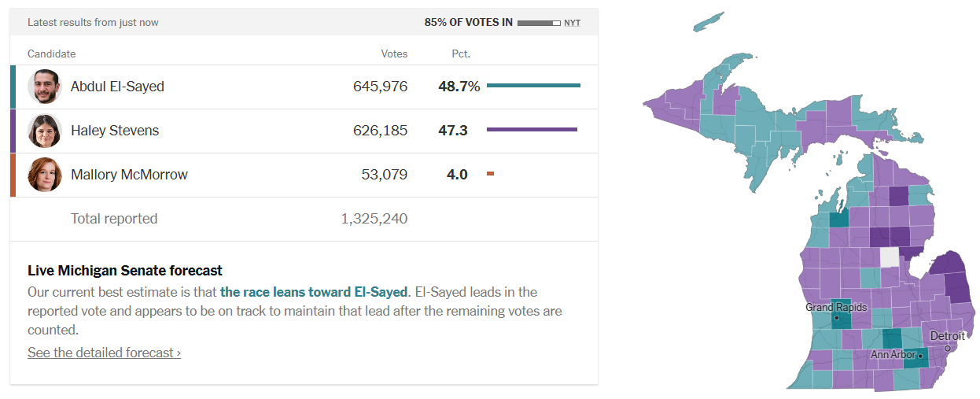Select the Ann Arbor dot on the map
Viewport: 980px width, 399px height.
pyautogui.click(x=920, y=356)
